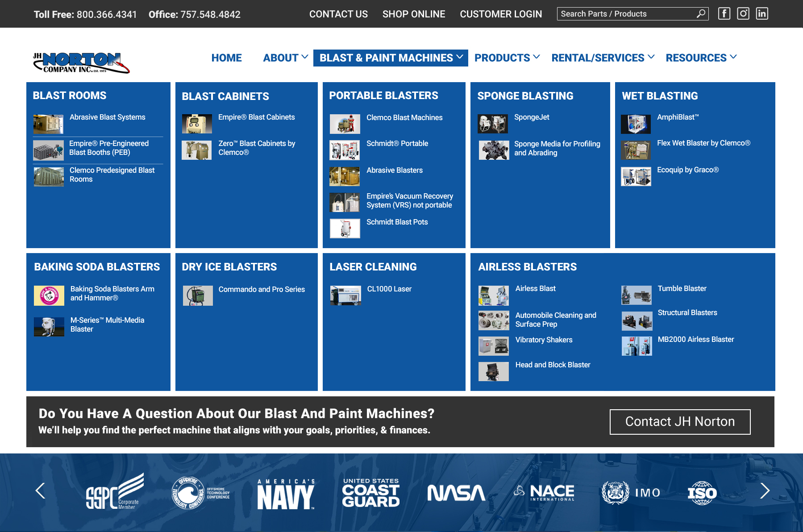Expand the Resources dropdown menu
The height and width of the screenshot is (532, 803).
[701, 58]
